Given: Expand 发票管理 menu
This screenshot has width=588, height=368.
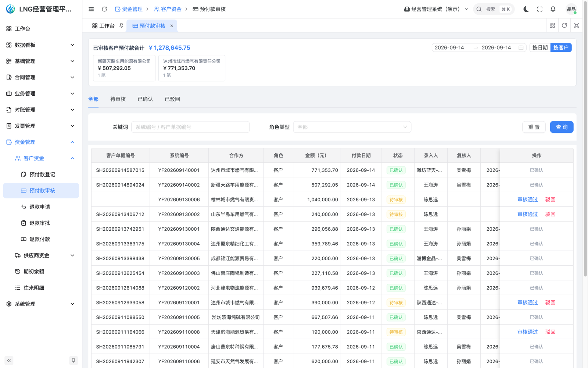Looking at the screenshot, I should [x=41, y=126].
